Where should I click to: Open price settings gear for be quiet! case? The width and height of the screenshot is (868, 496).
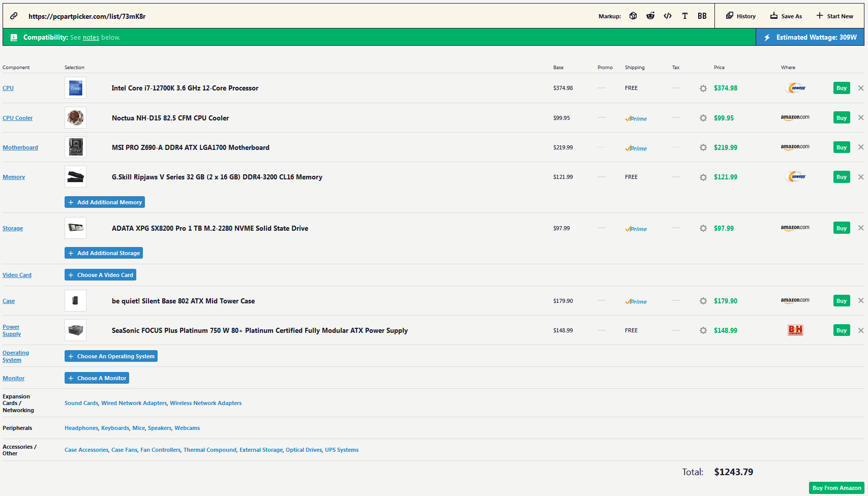(703, 301)
